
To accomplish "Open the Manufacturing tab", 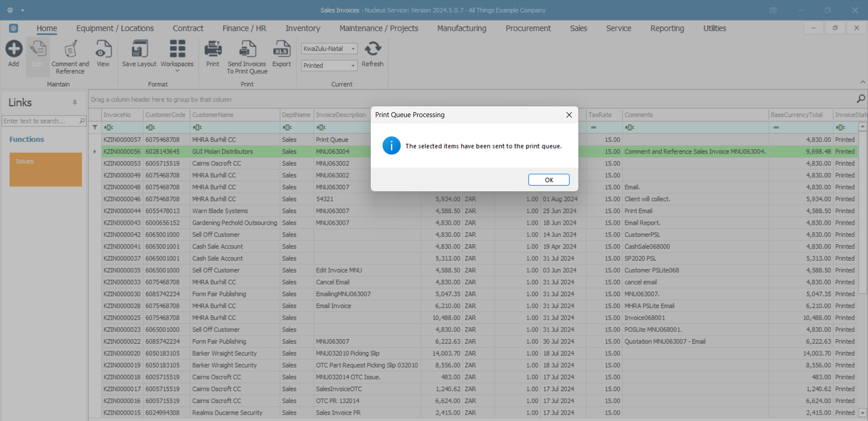I will click(x=462, y=28).
